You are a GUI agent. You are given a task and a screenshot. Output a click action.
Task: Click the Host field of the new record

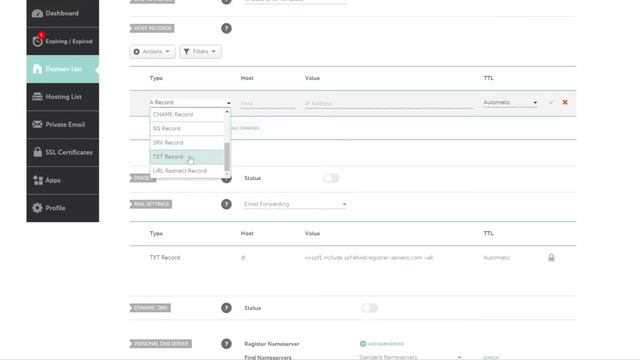pos(268,104)
